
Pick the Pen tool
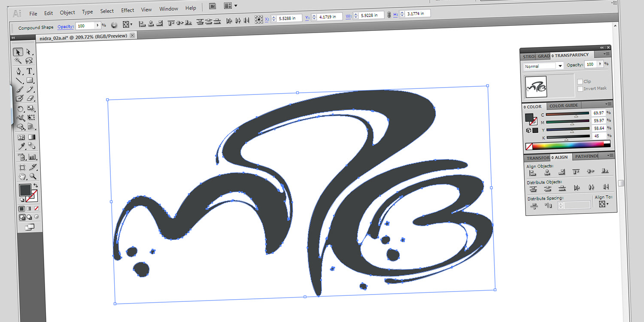click(18, 71)
